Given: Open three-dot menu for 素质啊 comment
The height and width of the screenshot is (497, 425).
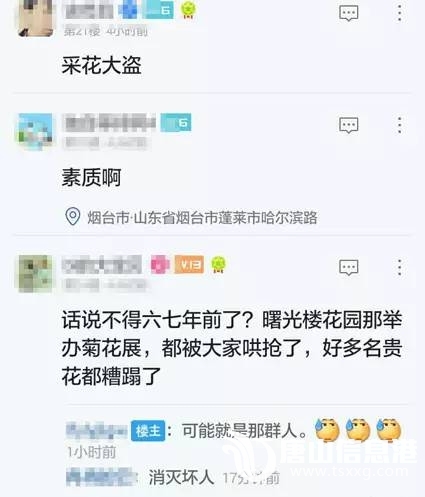Looking at the screenshot, I should click(x=399, y=125).
